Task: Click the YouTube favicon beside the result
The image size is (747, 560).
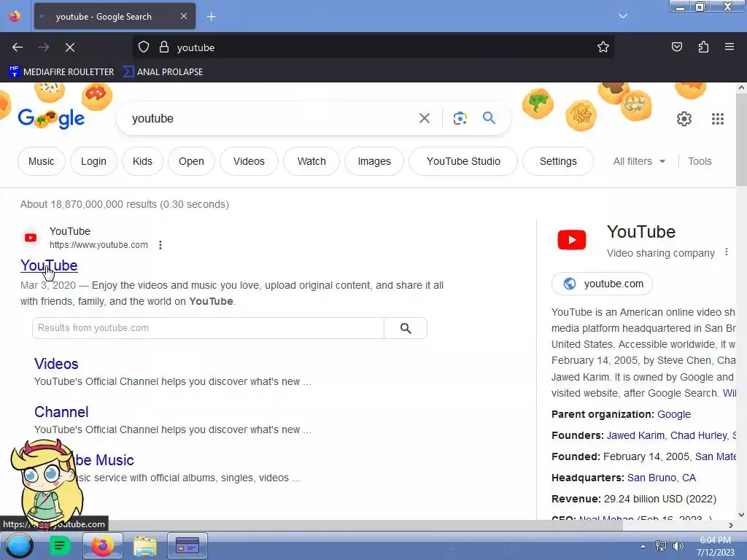Action: coord(31,238)
